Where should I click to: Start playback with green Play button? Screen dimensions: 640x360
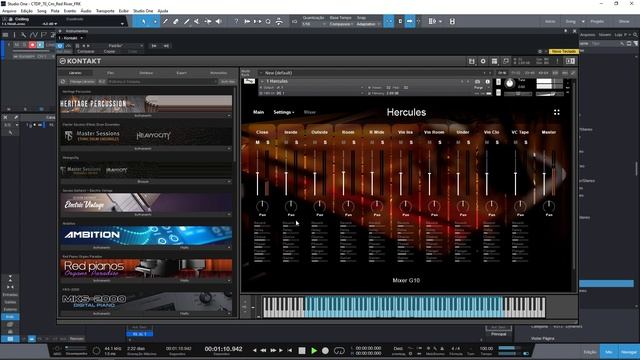[x=314, y=350]
